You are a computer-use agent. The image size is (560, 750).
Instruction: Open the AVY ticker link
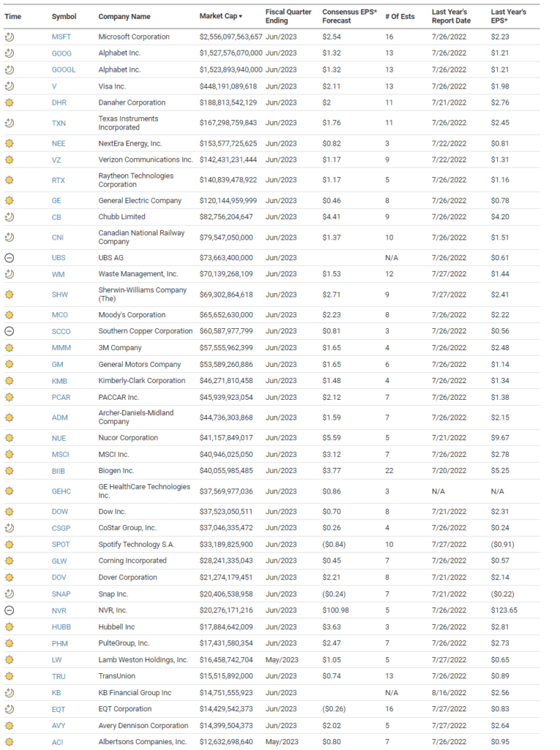59,726
